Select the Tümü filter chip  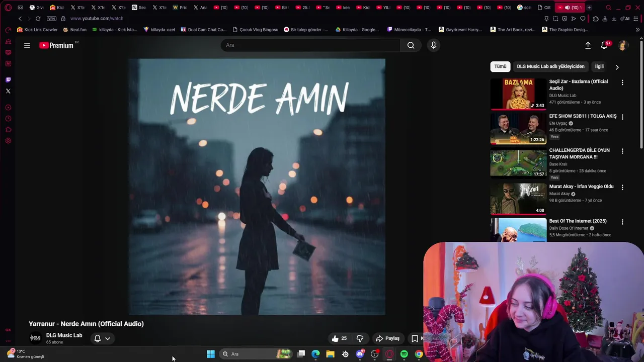pyautogui.click(x=500, y=66)
